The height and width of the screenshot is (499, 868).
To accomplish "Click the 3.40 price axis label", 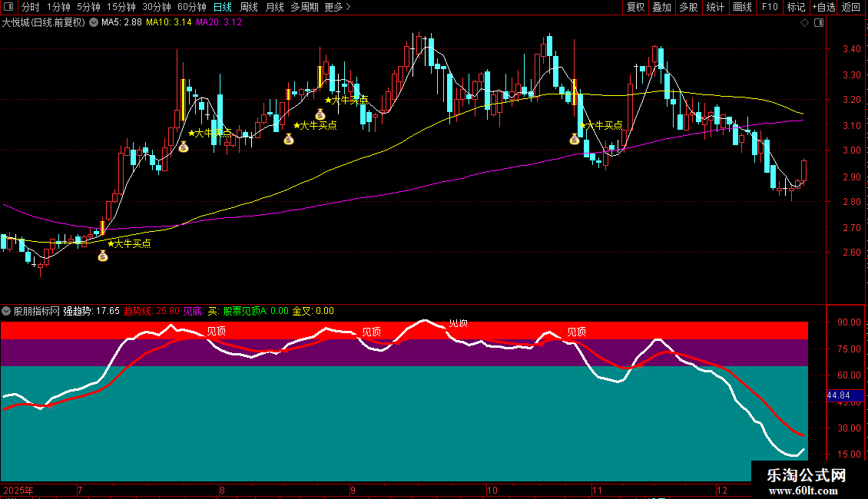I will click(x=851, y=49).
